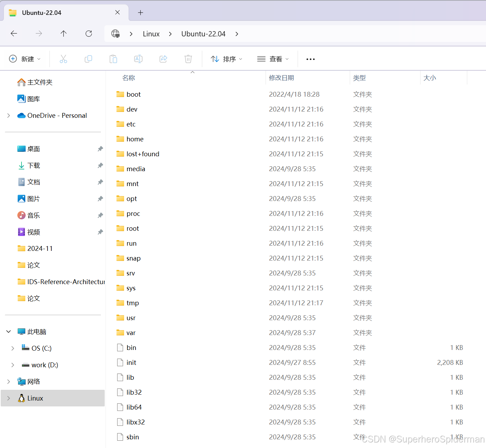Click the forward navigation arrow

39,34
